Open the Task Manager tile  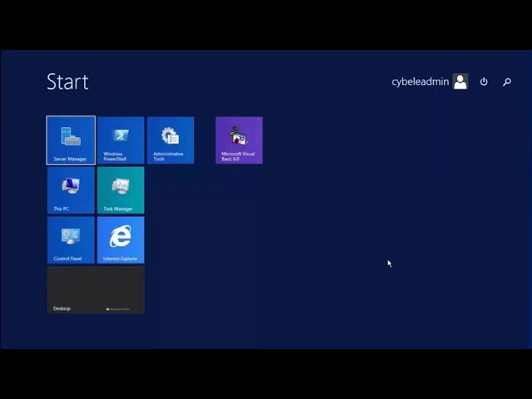click(x=121, y=190)
